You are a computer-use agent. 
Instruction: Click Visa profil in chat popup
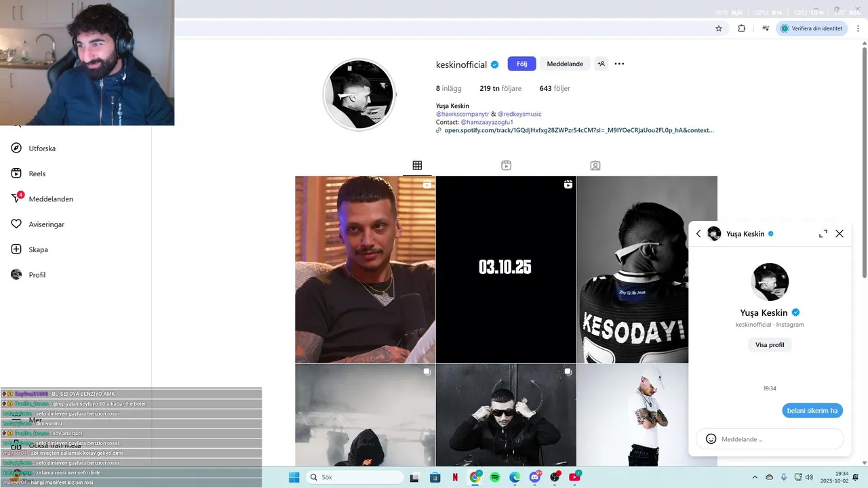coord(770,345)
